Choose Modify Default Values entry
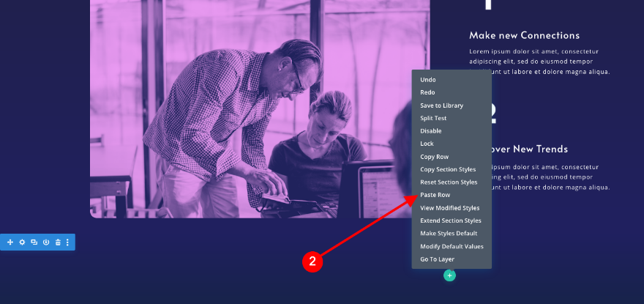The height and width of the screenshot is (304, 644). tap(452, 246)
